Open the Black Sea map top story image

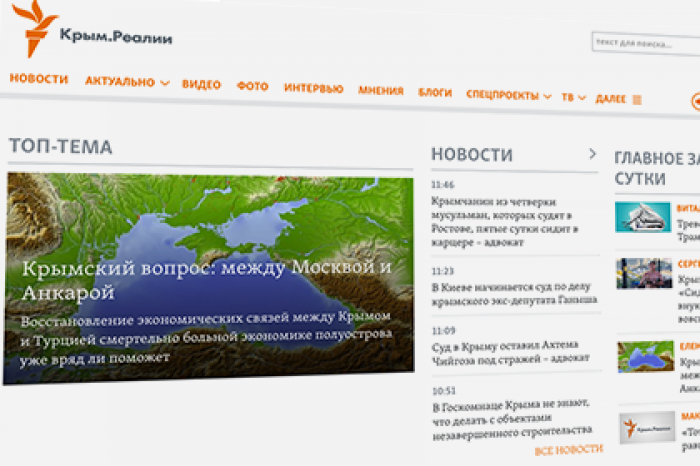coord(209,279)
